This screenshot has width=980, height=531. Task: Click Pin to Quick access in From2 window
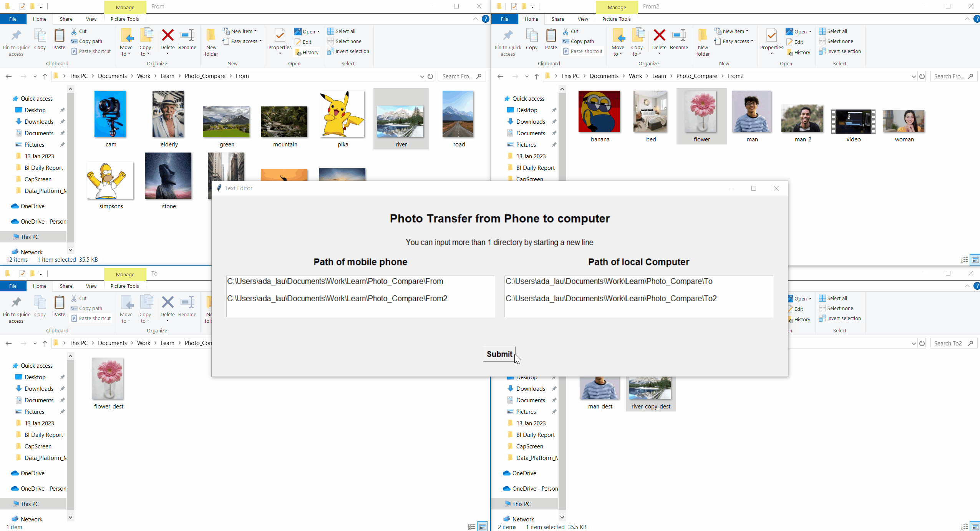508,36
